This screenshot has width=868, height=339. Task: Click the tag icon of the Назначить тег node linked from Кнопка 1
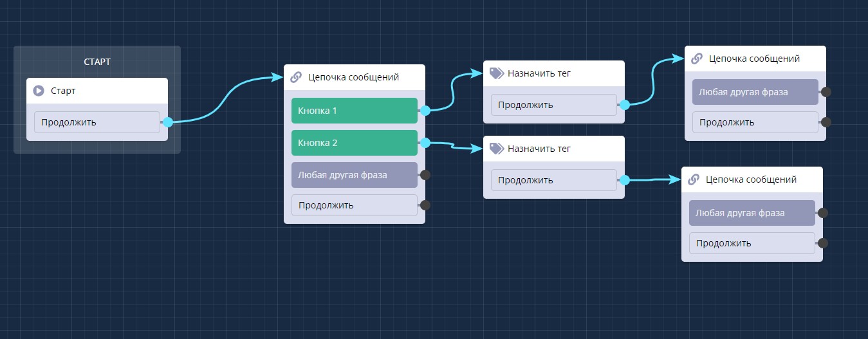(x=495, y=73)
